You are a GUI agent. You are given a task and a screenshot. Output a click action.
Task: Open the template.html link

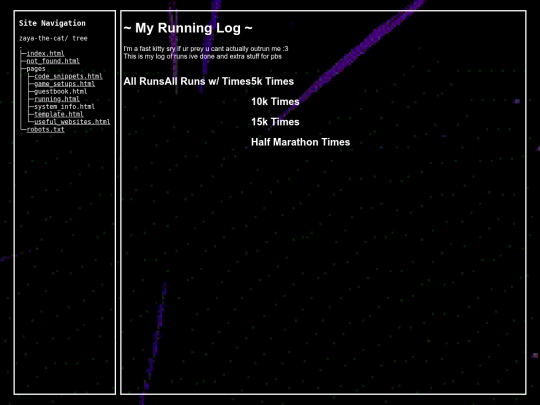click(x=59, y=114)
